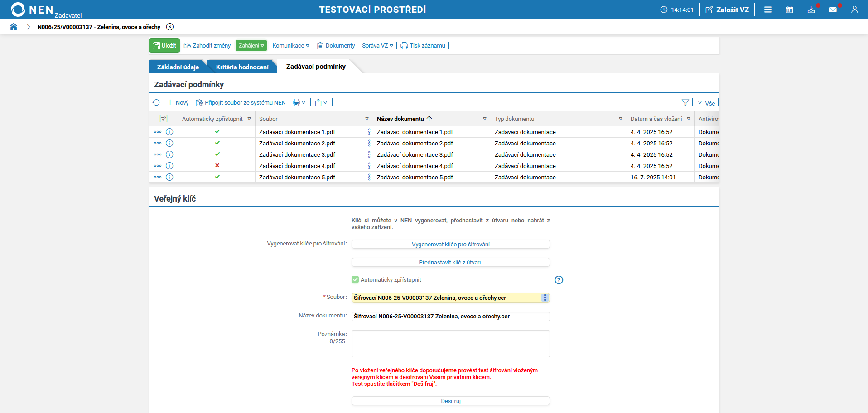
Task: Open file menu dots for Zadávací dokumentace 1.pdf
Action: coord(369,132)
